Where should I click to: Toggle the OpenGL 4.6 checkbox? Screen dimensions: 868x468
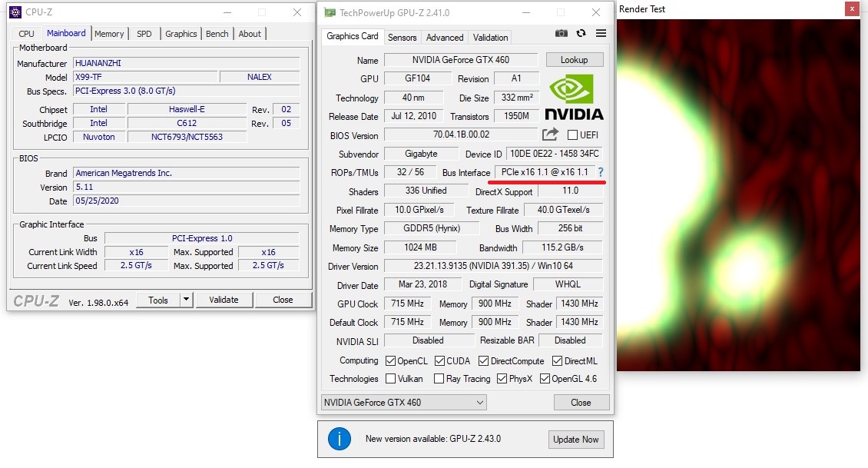(545, 378)
